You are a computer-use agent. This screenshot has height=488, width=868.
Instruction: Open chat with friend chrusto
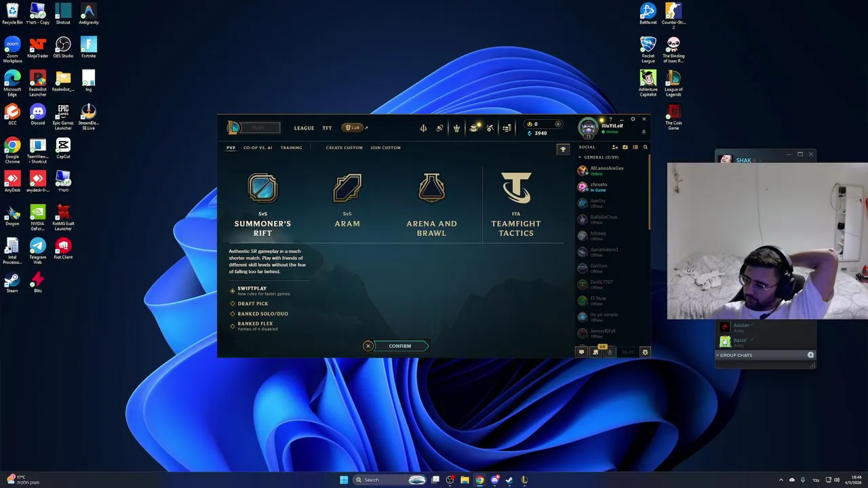(x=611, y=186)
